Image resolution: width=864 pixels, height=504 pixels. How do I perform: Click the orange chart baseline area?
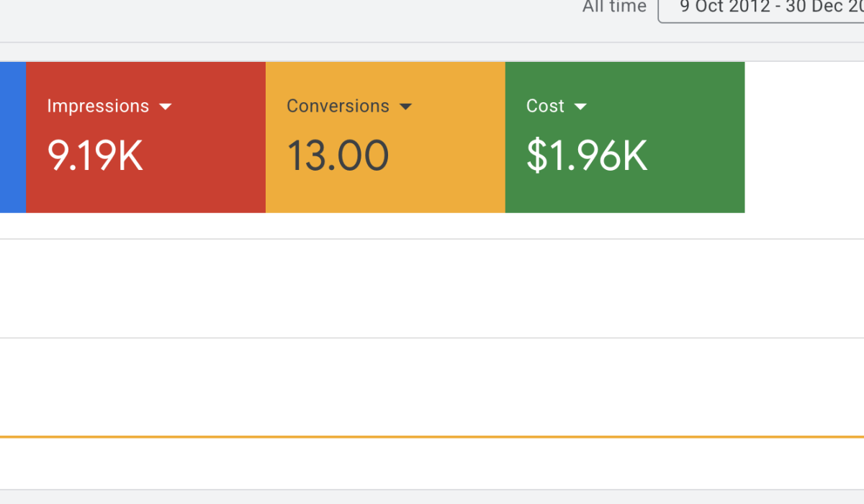(x=432, y=435)
